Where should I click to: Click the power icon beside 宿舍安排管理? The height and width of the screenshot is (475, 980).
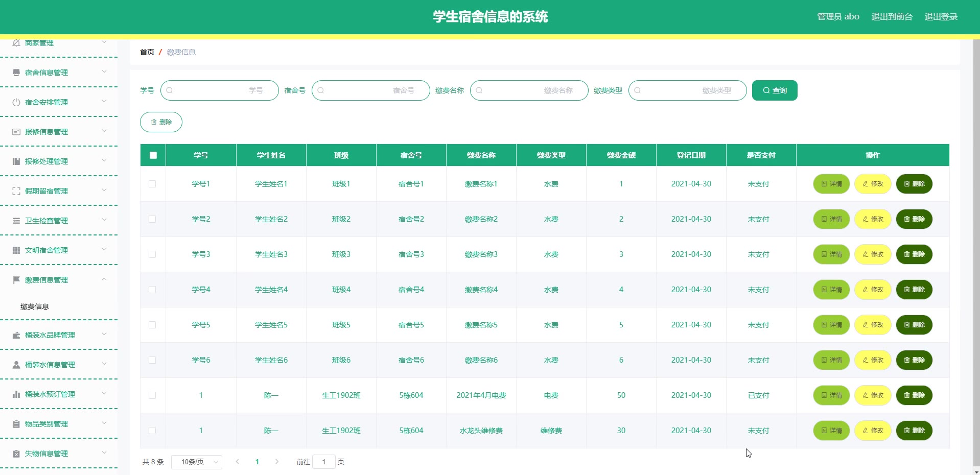pos(16,102)
